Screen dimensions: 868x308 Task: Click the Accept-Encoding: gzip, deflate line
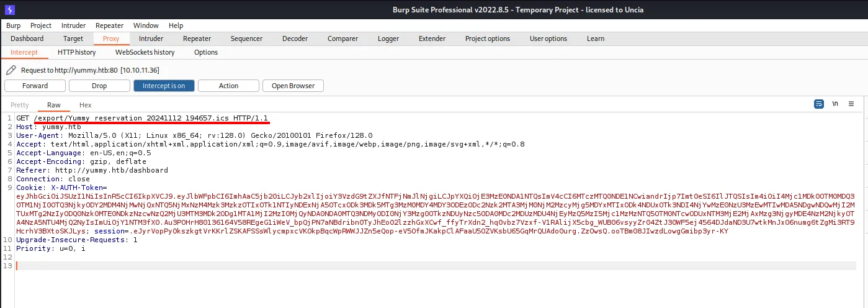[81, 161]
